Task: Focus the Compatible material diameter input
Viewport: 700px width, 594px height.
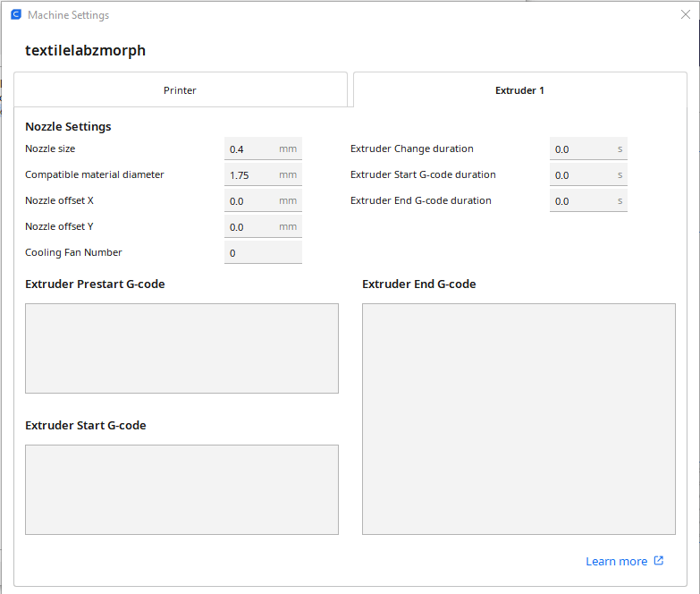Action: 251,175
